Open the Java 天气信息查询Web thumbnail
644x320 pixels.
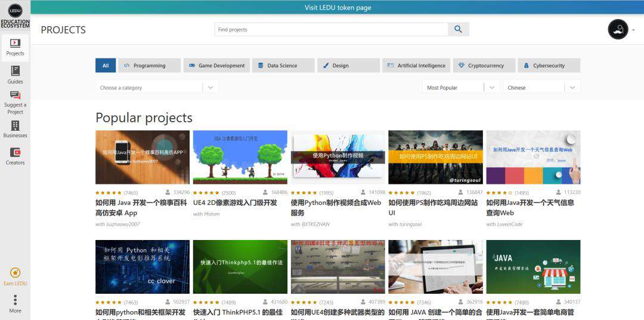(534, 157)
